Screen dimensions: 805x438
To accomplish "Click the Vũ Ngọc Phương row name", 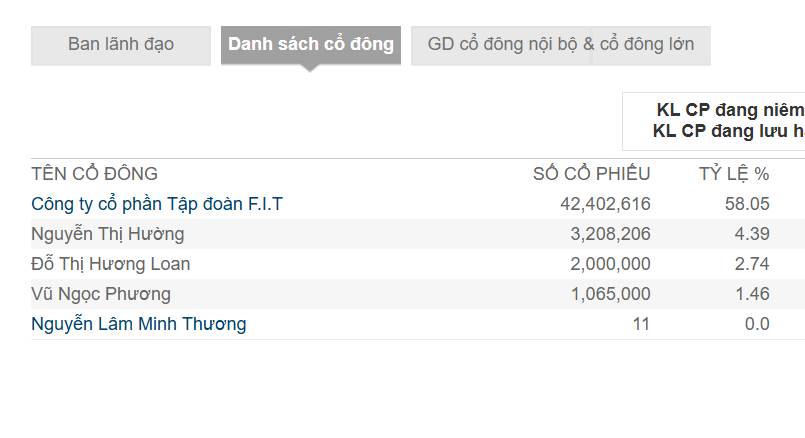I will pos(101,294).
